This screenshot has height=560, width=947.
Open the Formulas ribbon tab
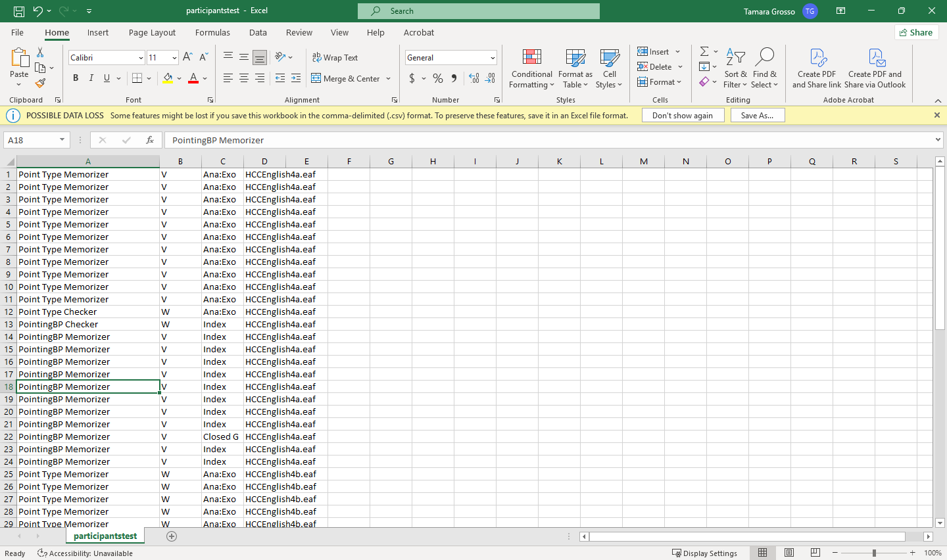click(x=212, y=32)
